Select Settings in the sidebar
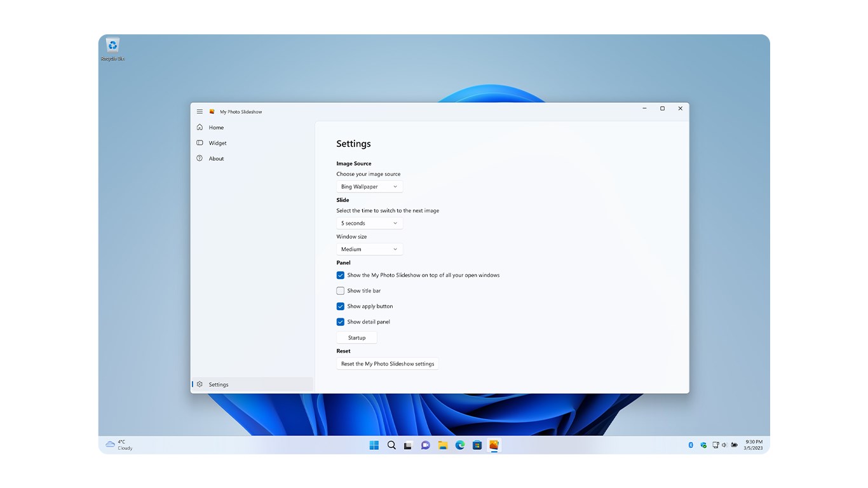 tap(252, 384)
